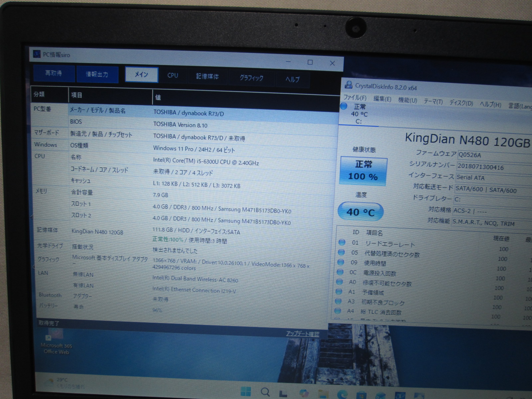Image resolution: width=532 pixels, height=399 pixels.
Task: Select the value 未取得 / 2 コア / 4 スレッド
Action: 183,172
